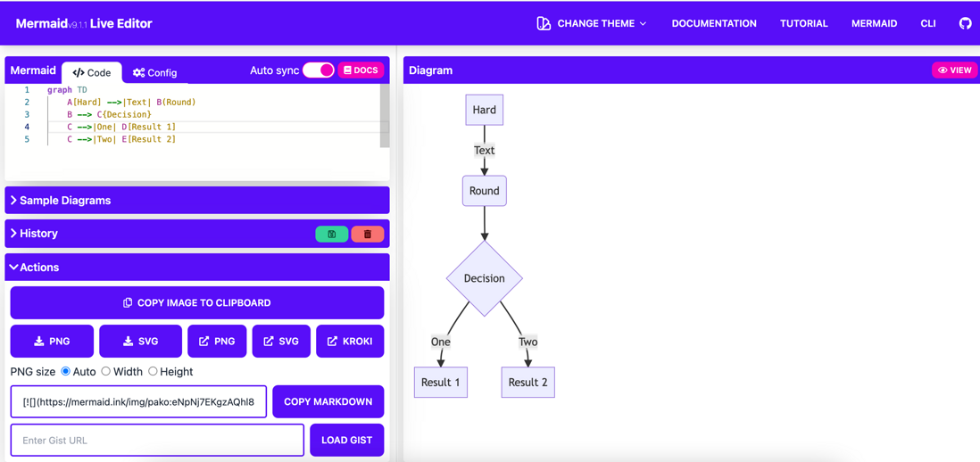The image size is (980, 462).
Task: Click the Hard node in diagram
Action: click(485, 110)
